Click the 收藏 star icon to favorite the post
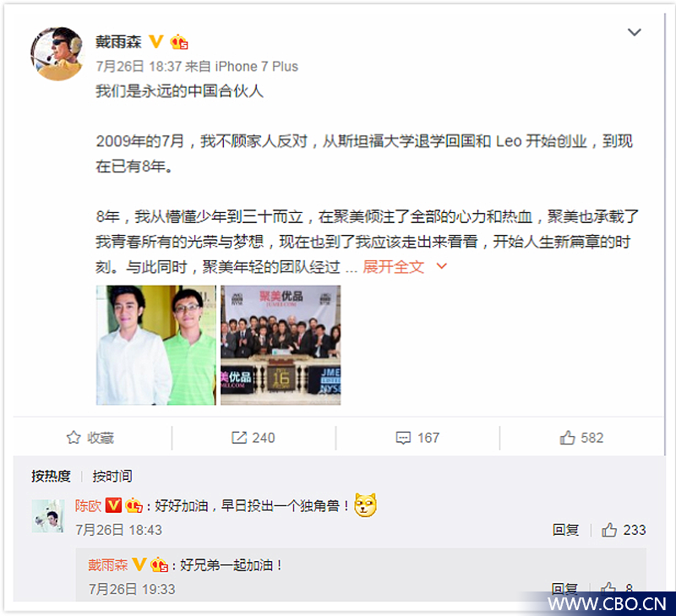The image size is (676, 616). coord(74,438)
